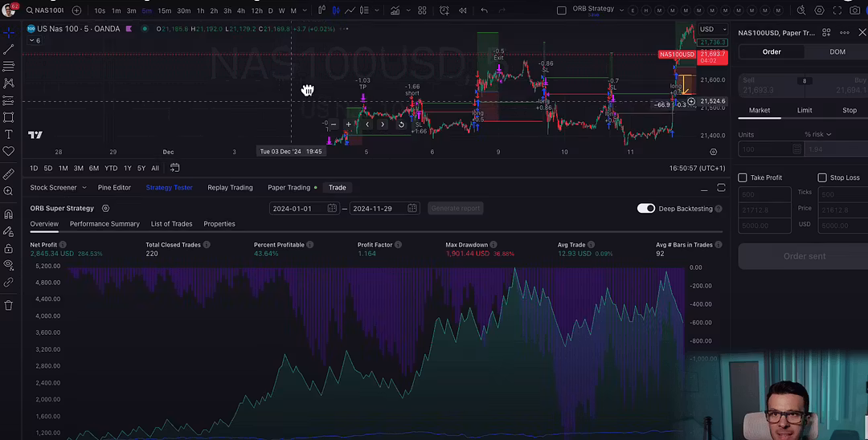Click the Trade button
Viewport: 868px width, 440px height.
tap(337, 187)
